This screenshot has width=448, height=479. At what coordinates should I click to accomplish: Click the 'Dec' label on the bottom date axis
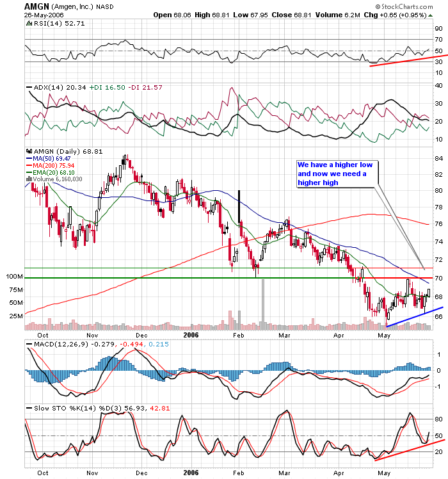point(141,473)
